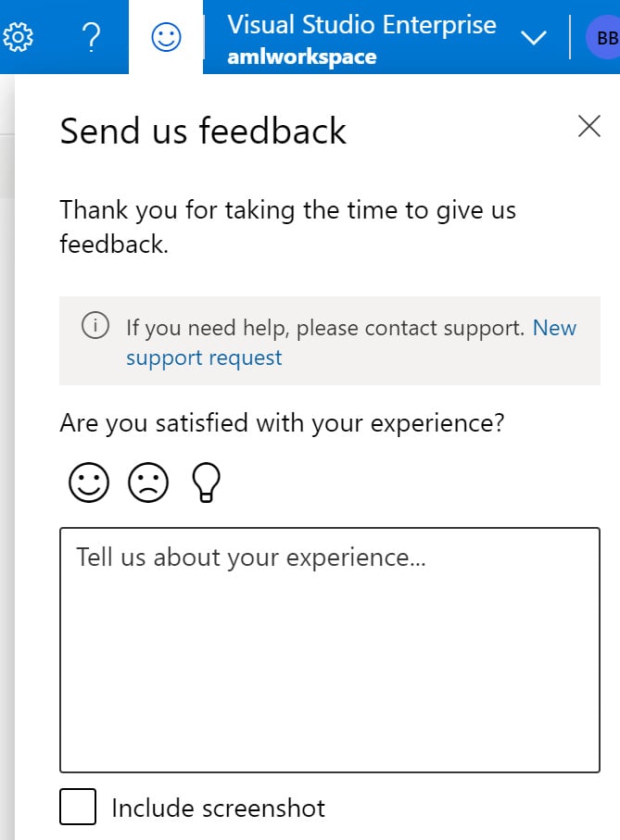Click the Thank you for taking time message
This screenshot has width=620, height=840.
[288, 227]
